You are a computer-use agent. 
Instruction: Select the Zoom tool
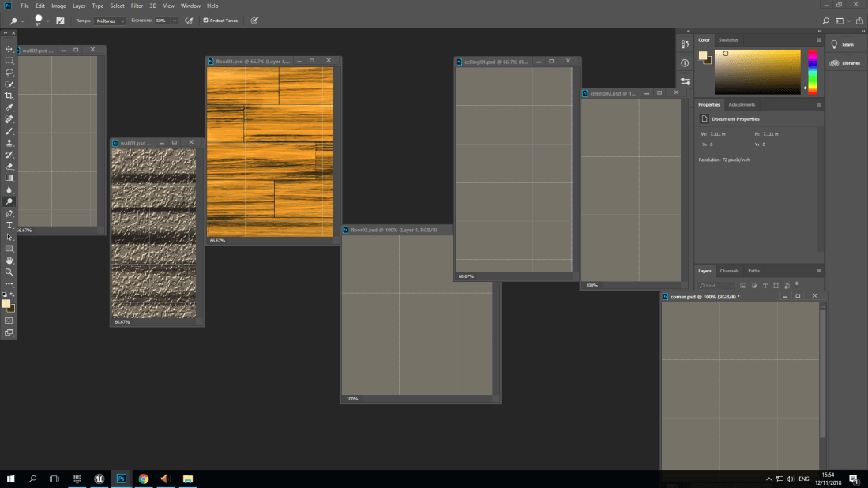point(9,272)
